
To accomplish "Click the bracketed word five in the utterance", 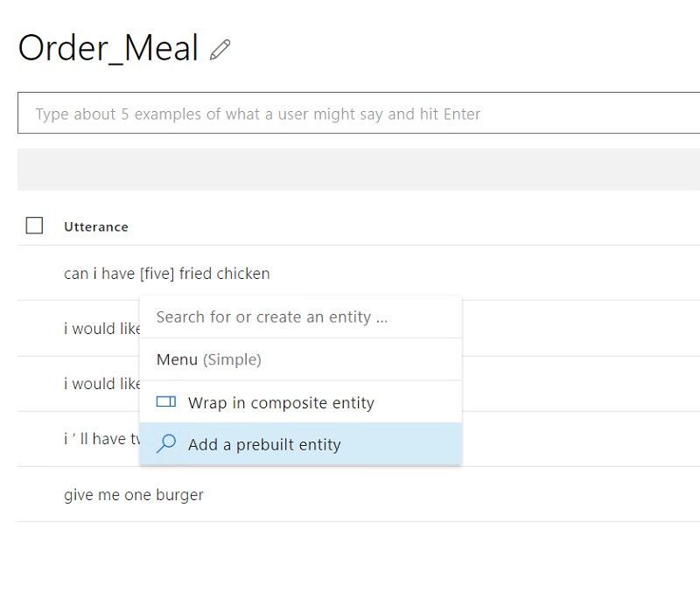I will pyautogui.click(x=157, y=274).
